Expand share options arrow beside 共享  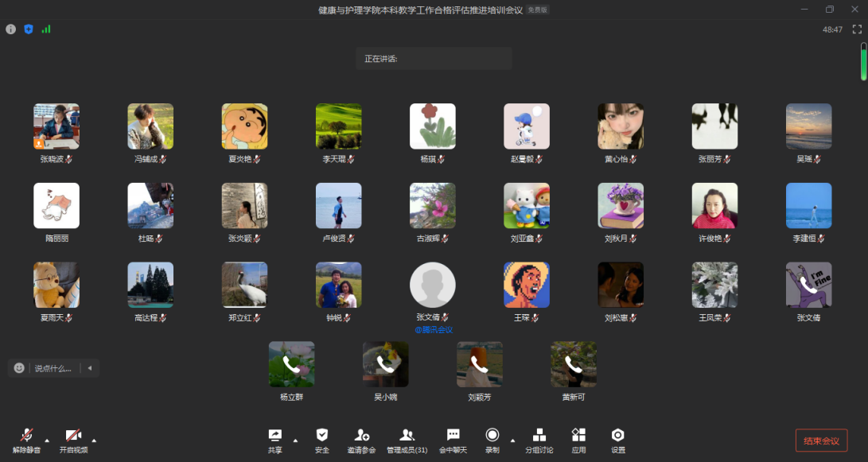tap(296, 440)
